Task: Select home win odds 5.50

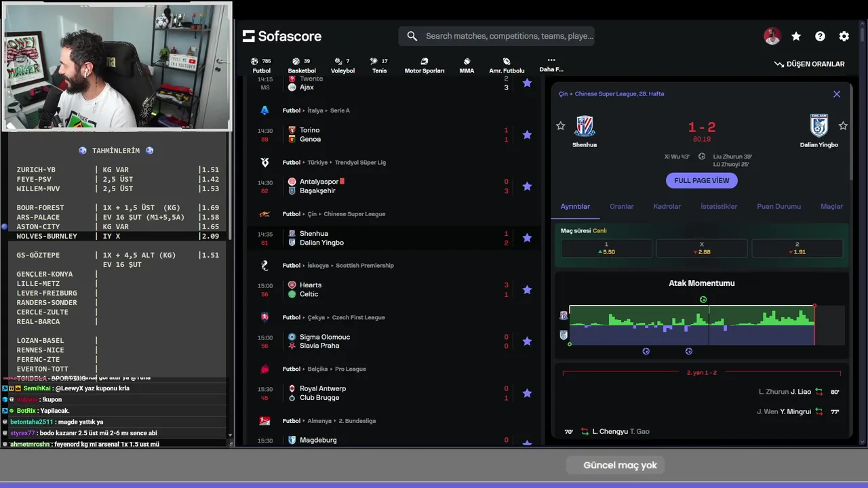Action: pos(606,248)
